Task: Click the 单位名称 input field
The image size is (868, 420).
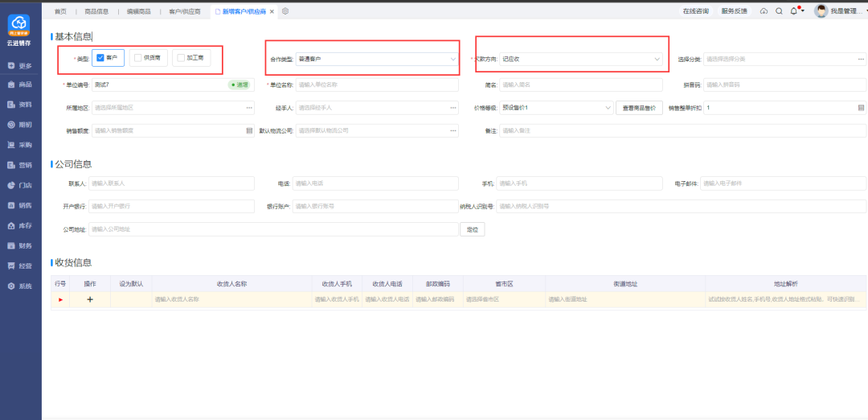Action: coord(376,84)
